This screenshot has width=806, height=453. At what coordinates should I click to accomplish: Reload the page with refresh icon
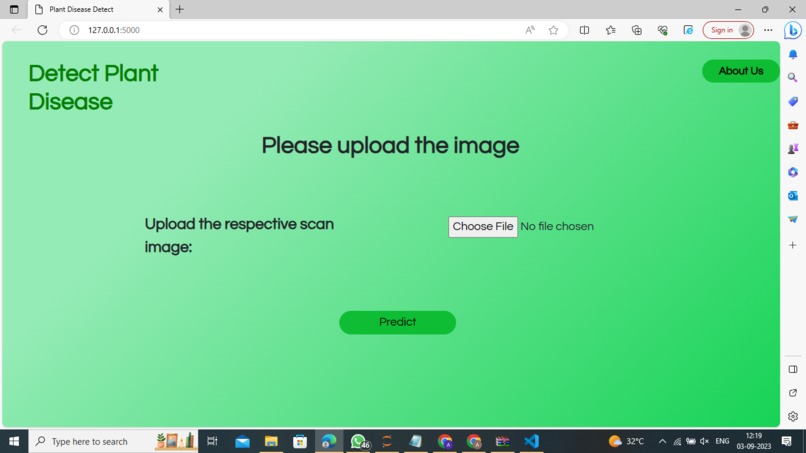click(x=42, y=30)
